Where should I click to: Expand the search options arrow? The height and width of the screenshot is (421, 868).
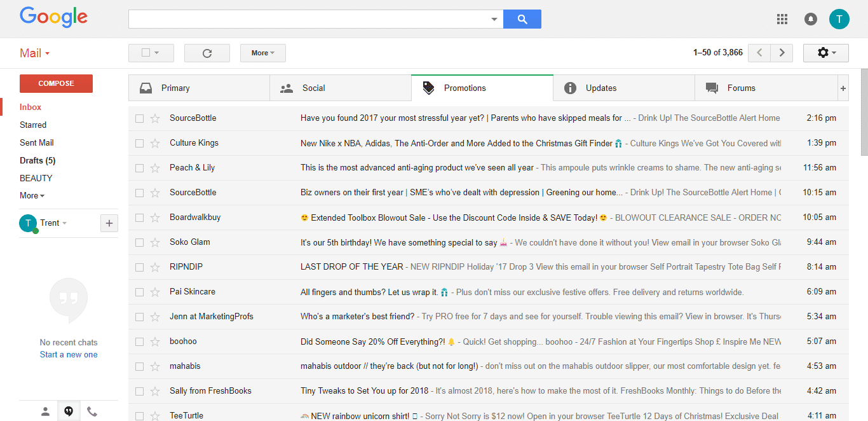coord(494,19)
